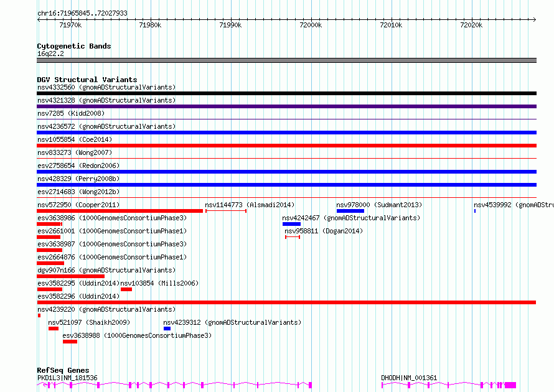Select the nsv4239312 small blue variant bar
Viewport: 554px width, 392px height.
(167, 329)
